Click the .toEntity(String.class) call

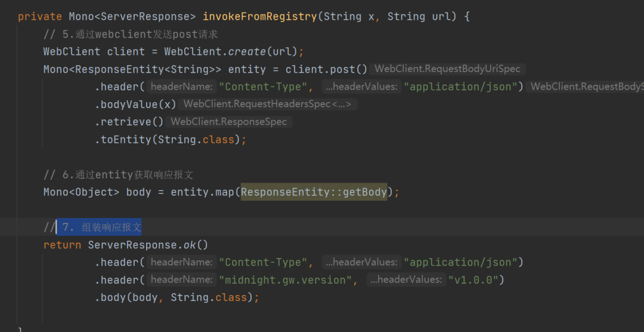pos(168,140)
